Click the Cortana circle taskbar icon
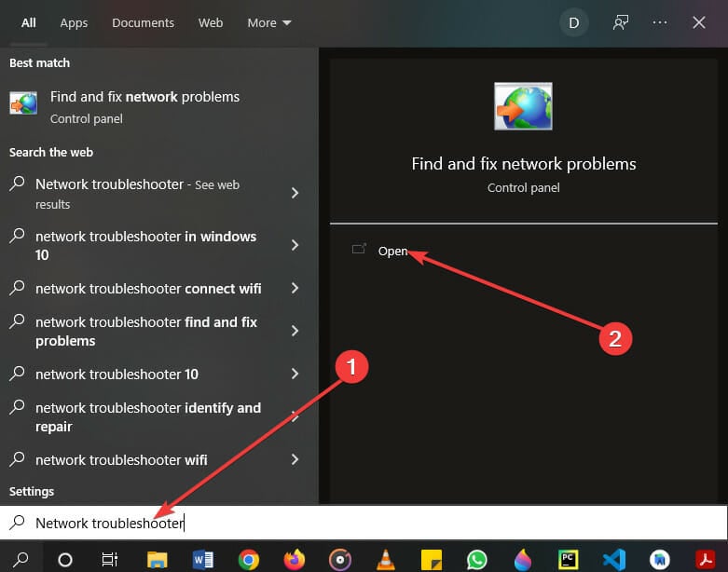This screenshot has width=728, height=572. click(65, 560)
